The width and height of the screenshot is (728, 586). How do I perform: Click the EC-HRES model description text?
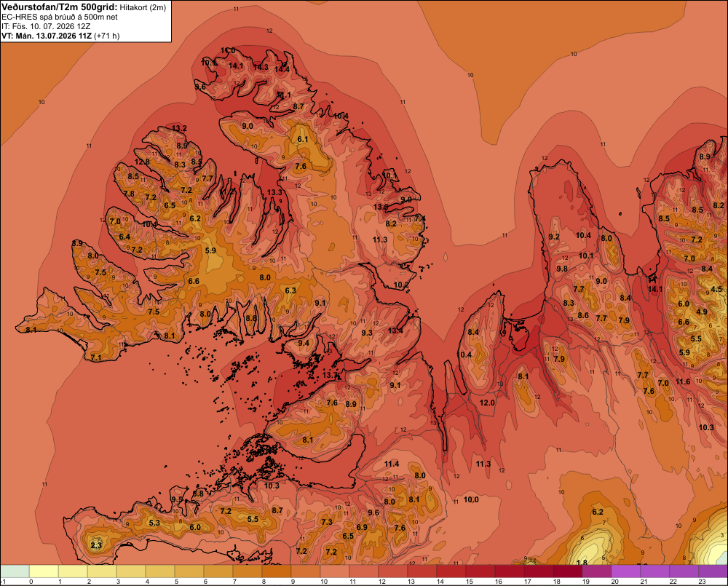point(60,17)
